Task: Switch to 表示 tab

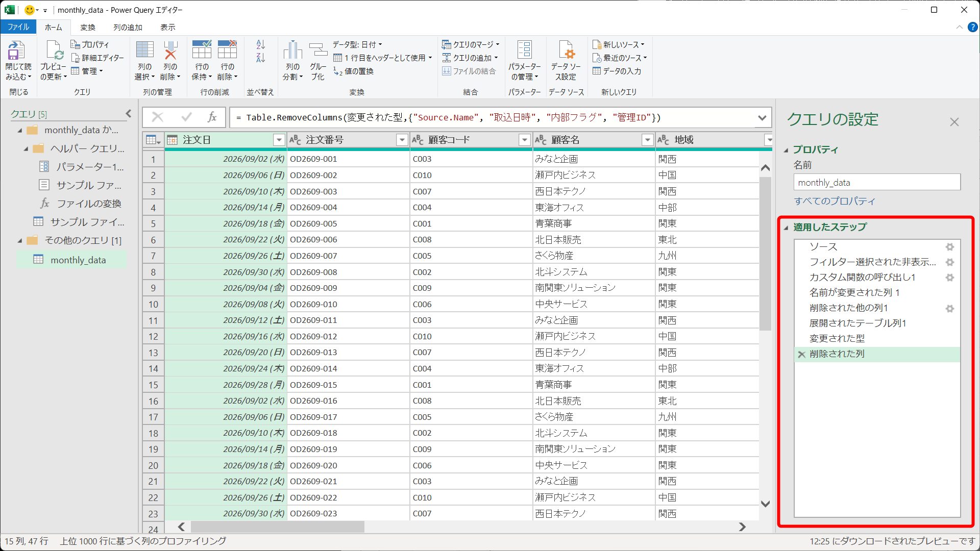Action: tap(168, 27)
